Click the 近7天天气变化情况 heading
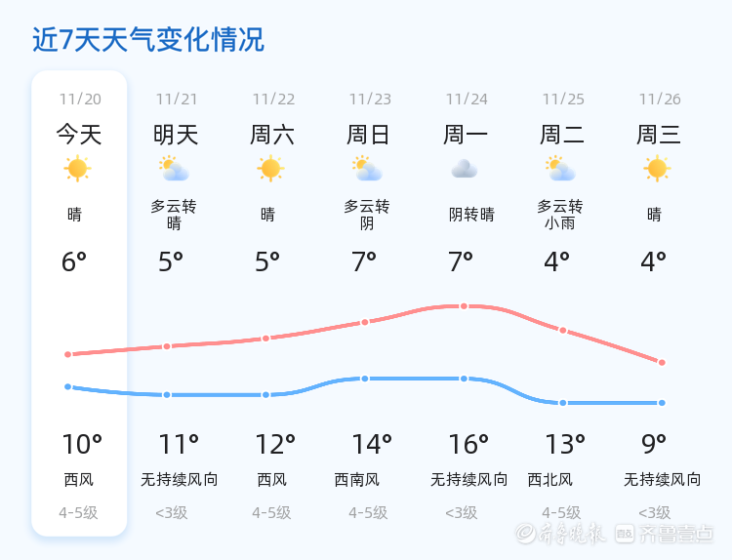 [x=148, y=40]
